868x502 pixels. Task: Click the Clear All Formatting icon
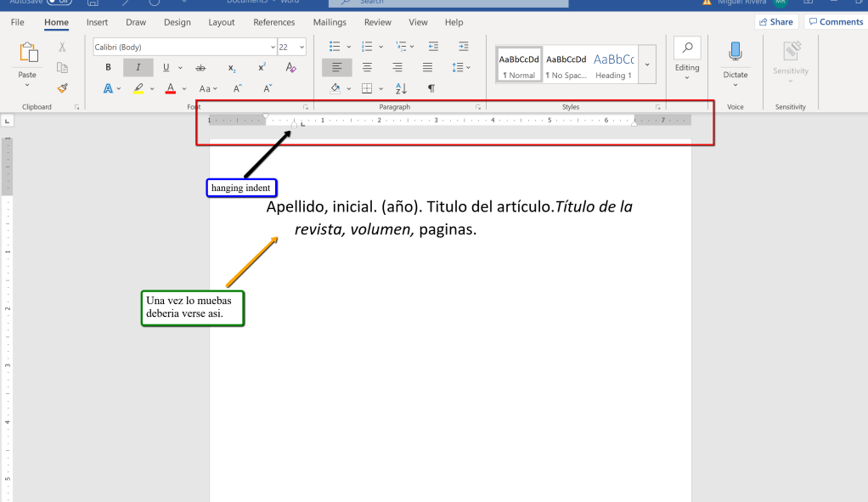[x=291, y=68]
